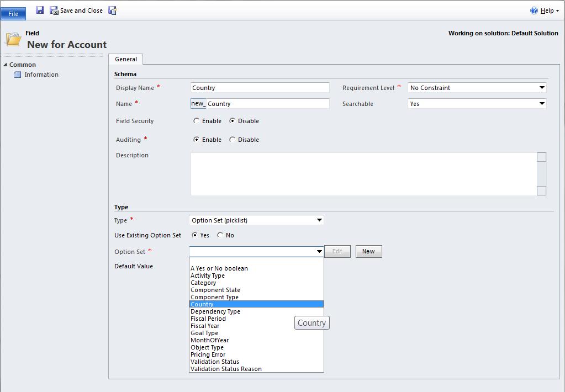Click the Help question mark icon
The image size is (565, 392).
point(534,10)
